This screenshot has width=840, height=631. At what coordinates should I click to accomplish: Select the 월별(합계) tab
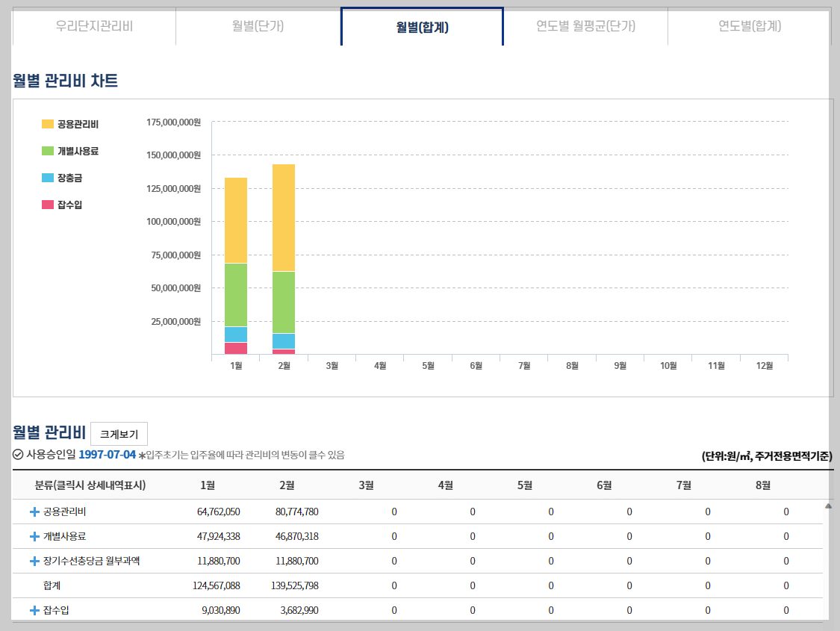click(422, 27)
